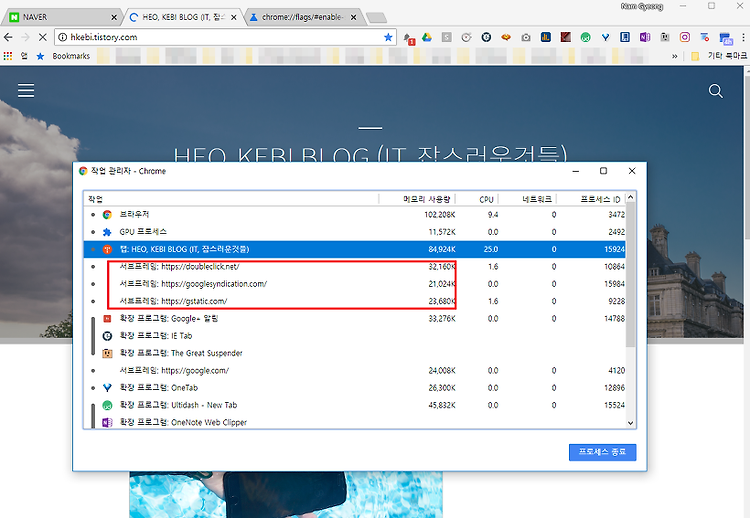
Task: Select the gstatic.com subframe row
Action: [x=354, y=301]
